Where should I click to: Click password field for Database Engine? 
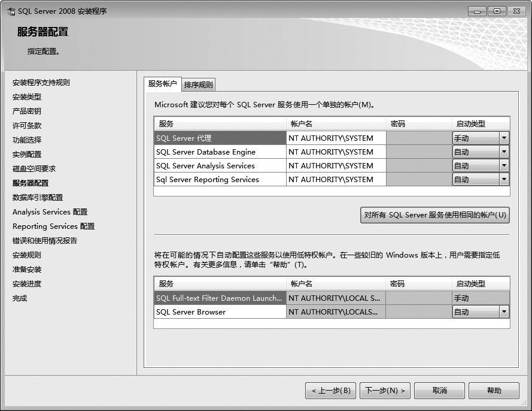[419, 152]
